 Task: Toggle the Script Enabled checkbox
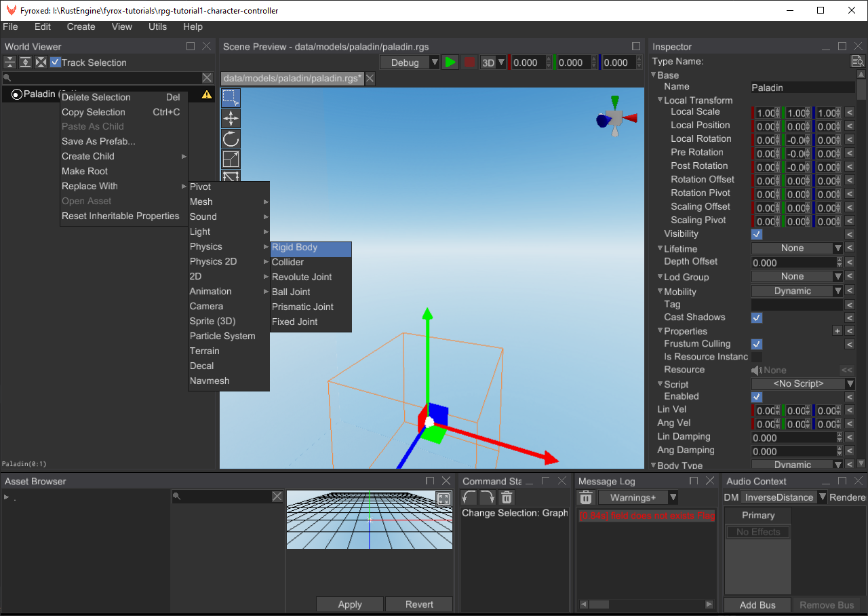757,396
